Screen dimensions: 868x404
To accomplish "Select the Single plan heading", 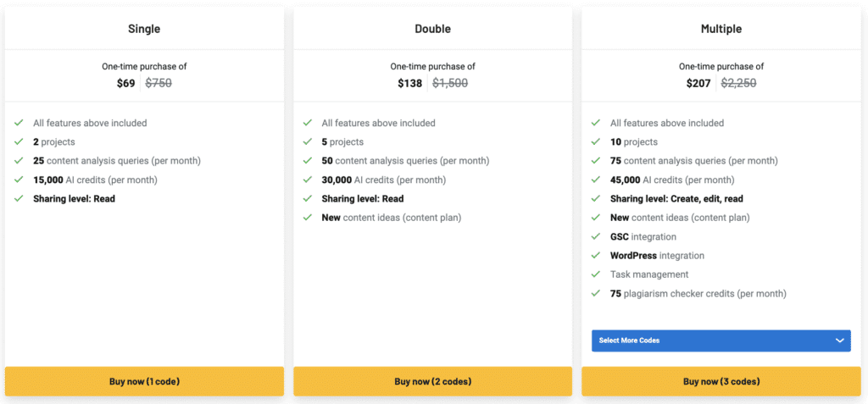I will tap(144, 29).
